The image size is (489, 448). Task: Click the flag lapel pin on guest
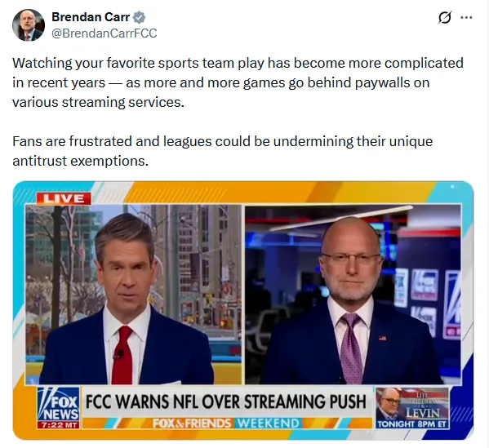tap(382, 338)
